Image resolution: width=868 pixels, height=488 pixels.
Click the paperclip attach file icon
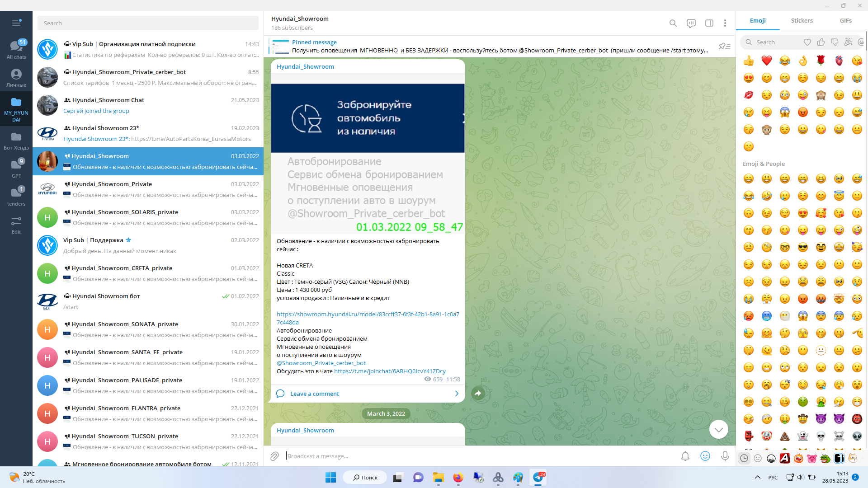[274, 456]
